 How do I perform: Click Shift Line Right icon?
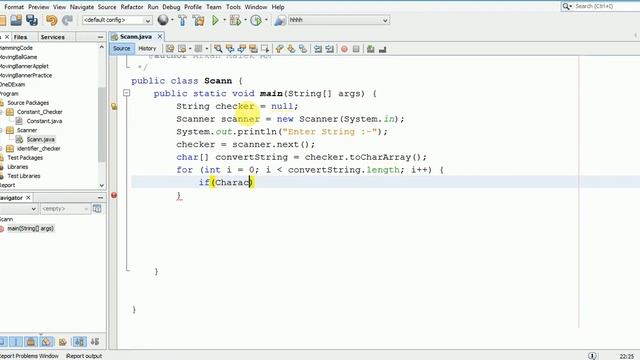pos(329,49)
